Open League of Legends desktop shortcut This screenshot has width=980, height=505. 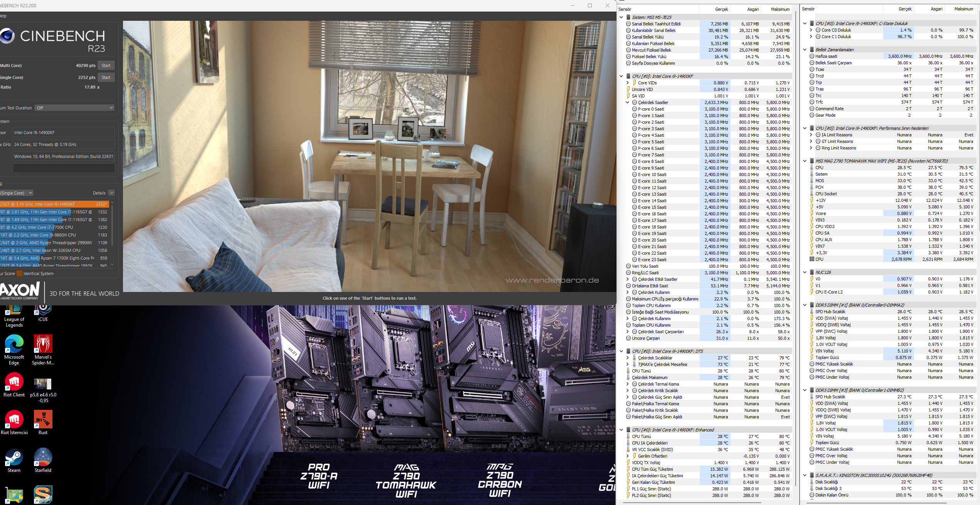[x=14, y=317]
